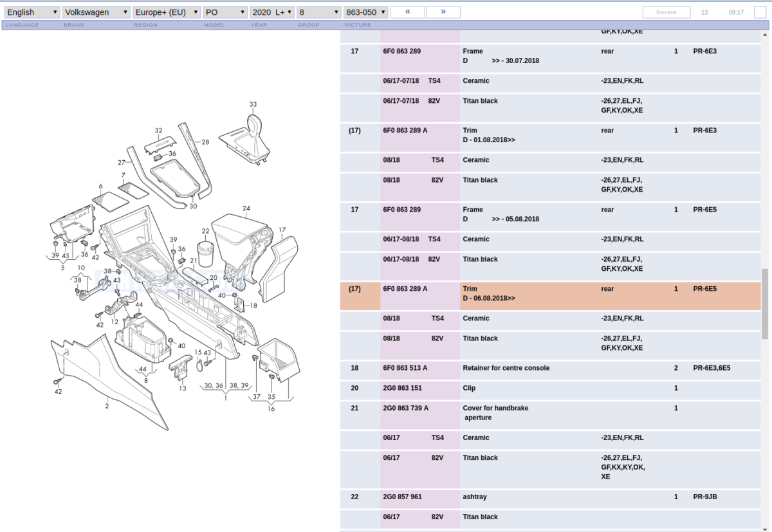Go to the previous picture with «

pos(407,12)
